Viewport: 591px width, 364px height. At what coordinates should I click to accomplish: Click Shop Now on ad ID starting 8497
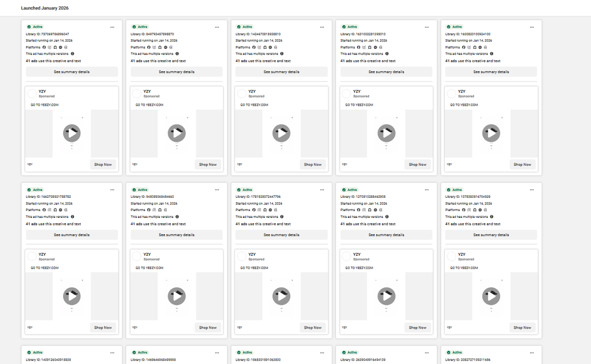click(208, 164)
